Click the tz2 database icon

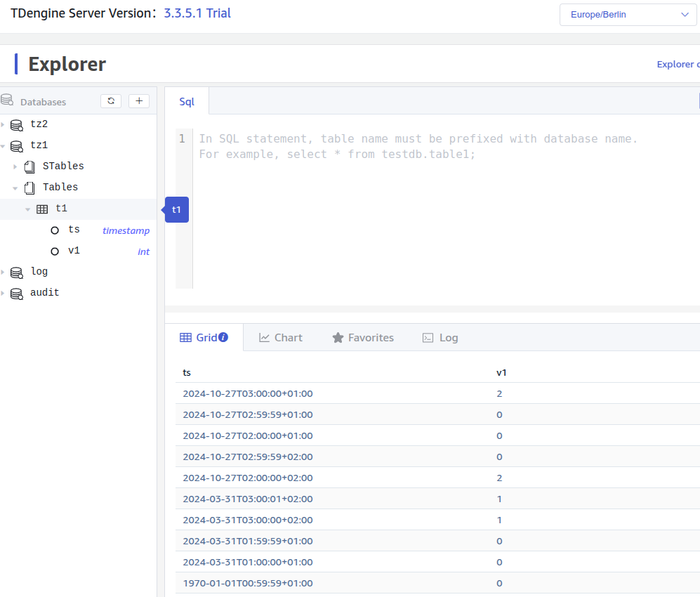pos(17,124)
